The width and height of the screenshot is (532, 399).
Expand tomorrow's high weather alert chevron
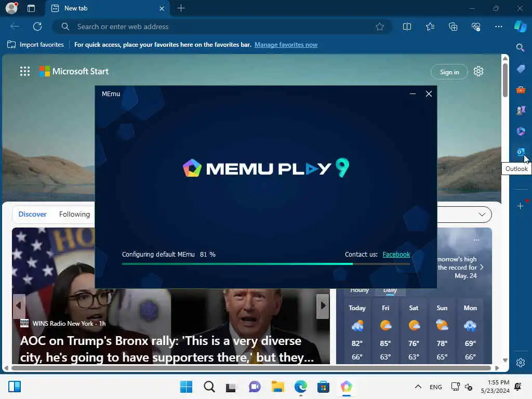[482, 268]
